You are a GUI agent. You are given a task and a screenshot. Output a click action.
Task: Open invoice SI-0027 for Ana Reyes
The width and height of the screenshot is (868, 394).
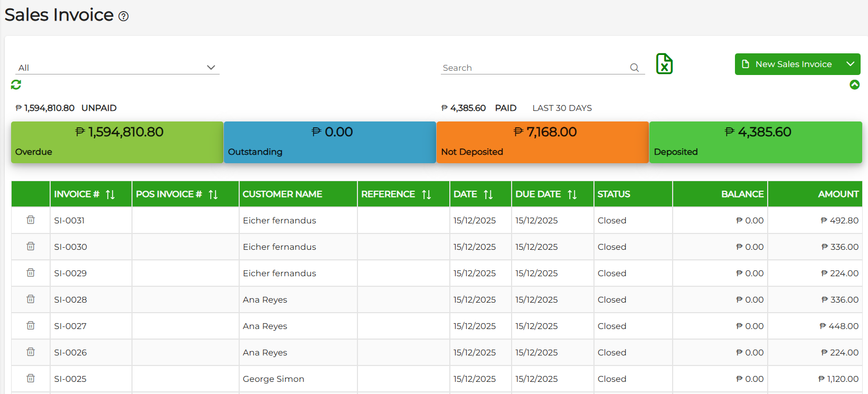70,326
